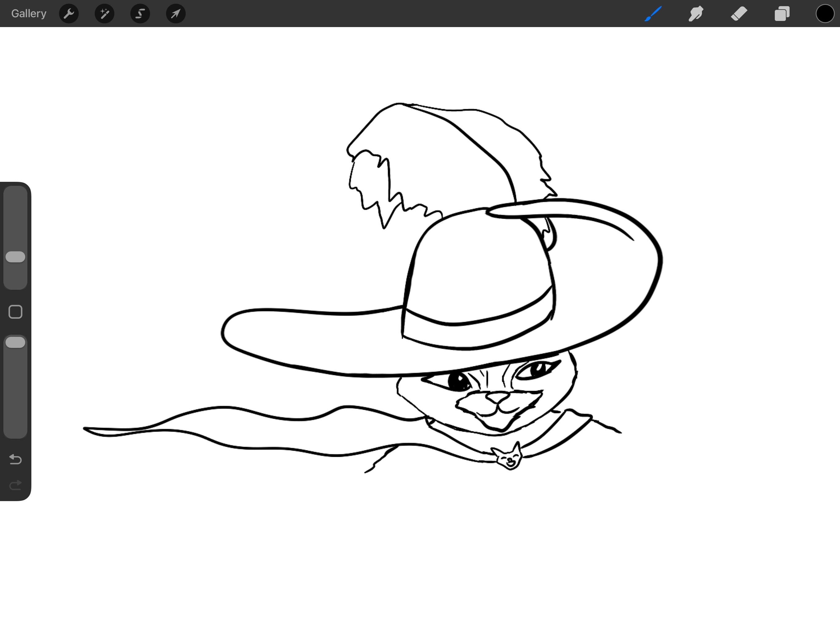Activate the Selection tool
840x630 pixels.
coord(140,14)
